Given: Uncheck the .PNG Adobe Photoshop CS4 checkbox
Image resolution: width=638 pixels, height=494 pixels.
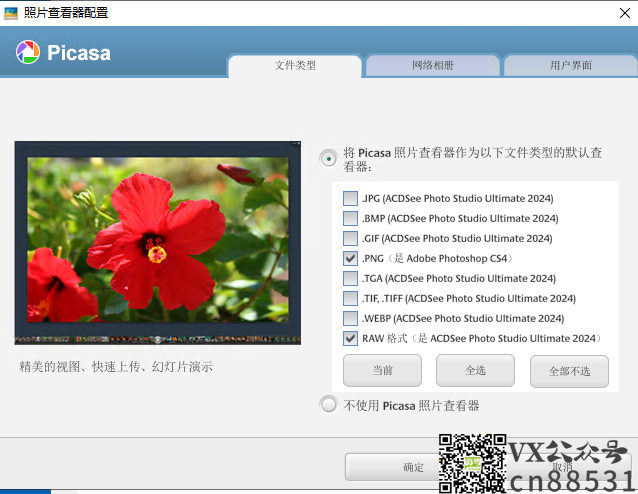Looking at the screenshot, I should [x=350, y=258].
